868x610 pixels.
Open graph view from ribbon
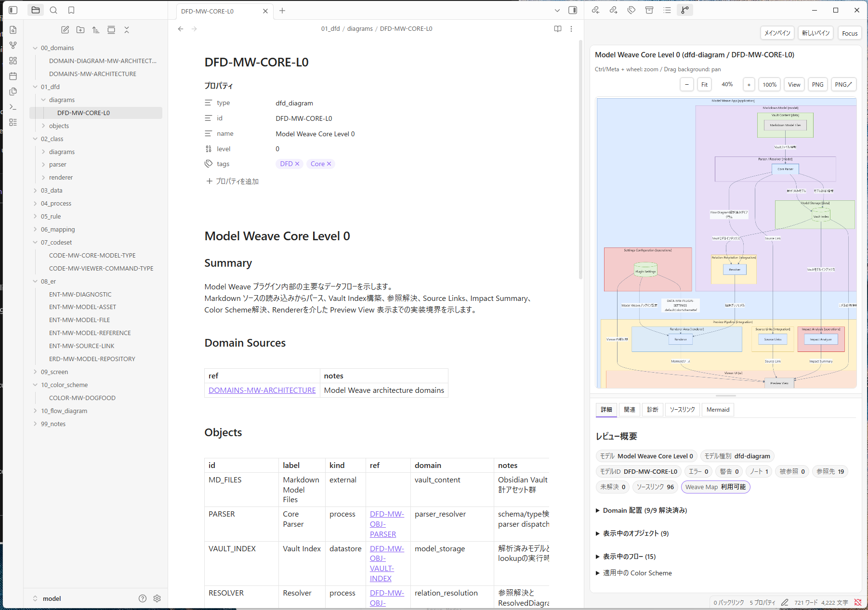point(13,45)
